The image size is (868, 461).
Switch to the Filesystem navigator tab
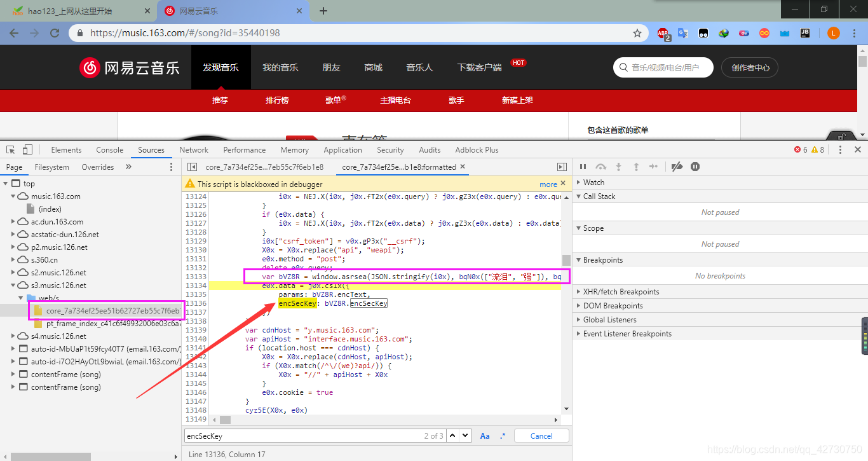(52, 167)
